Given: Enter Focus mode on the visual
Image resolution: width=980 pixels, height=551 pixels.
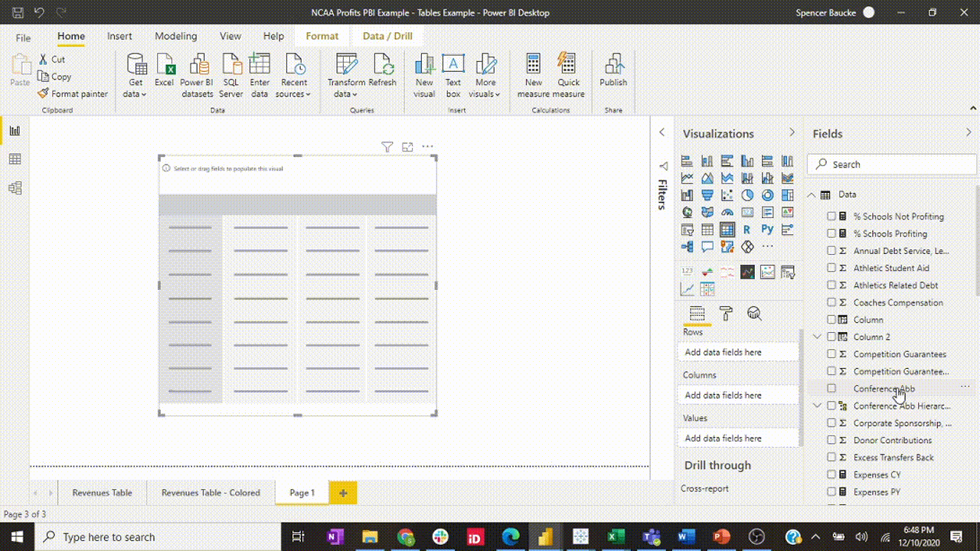Looking at the screenshot, I should 407,147.
